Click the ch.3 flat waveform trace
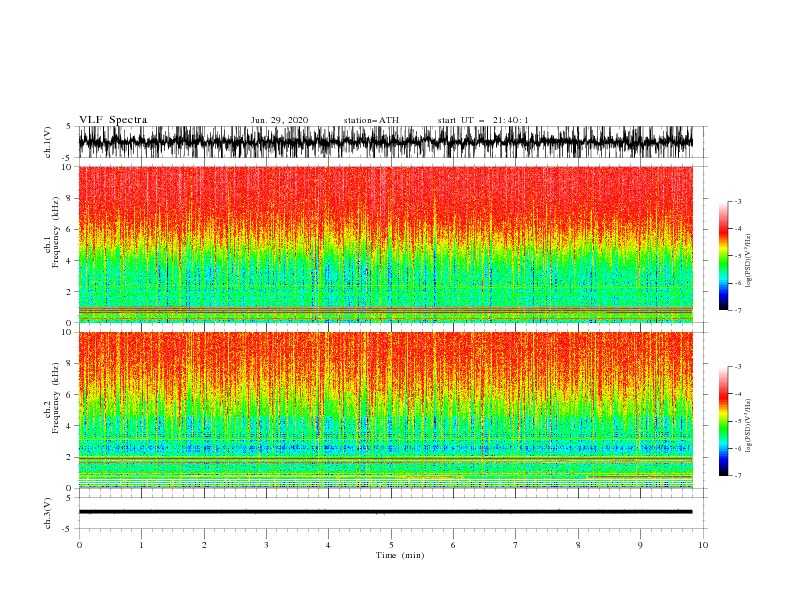The image size is (792, 612). coord(386,512)
